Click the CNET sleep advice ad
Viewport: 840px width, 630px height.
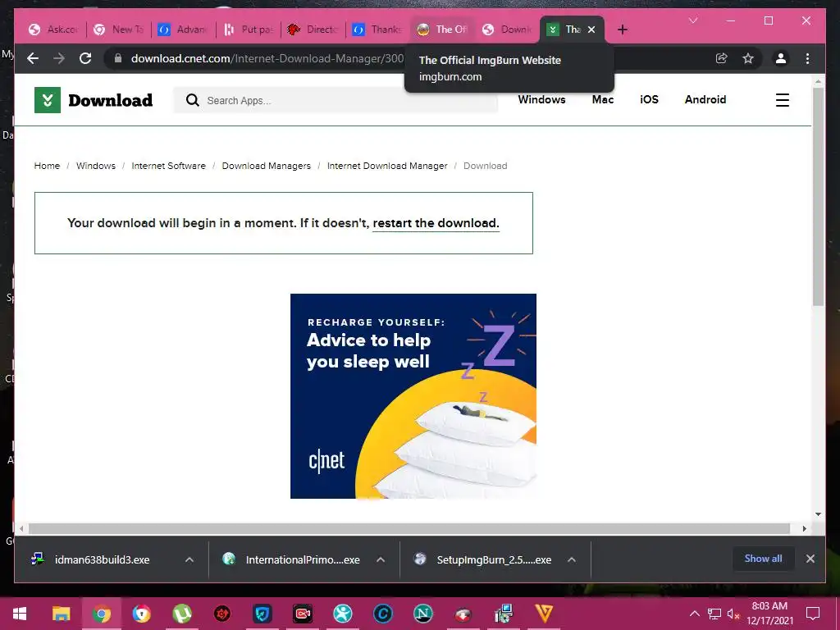tap(413, 396)
